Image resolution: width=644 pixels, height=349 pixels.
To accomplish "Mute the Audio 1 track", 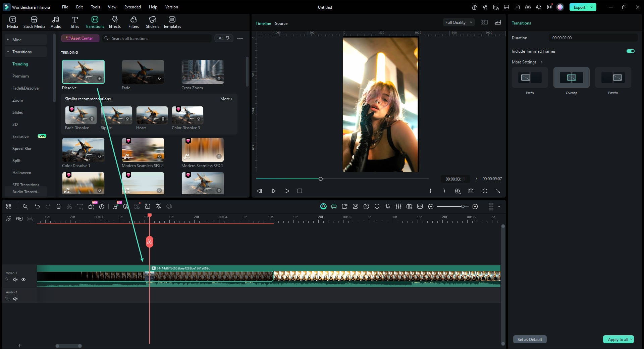I will click(15, 299).
